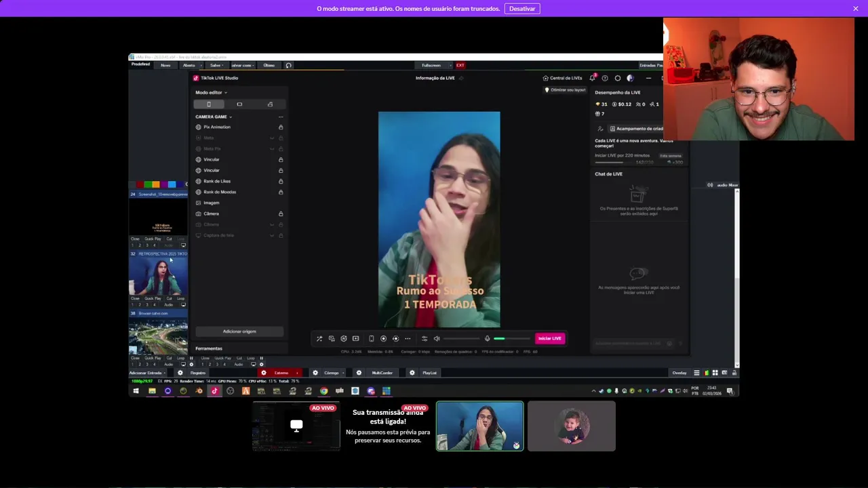This screenshot has height=488, width=868.
Task: Click the vMix Fullscreen button
Action: click(x=431, y=65)
